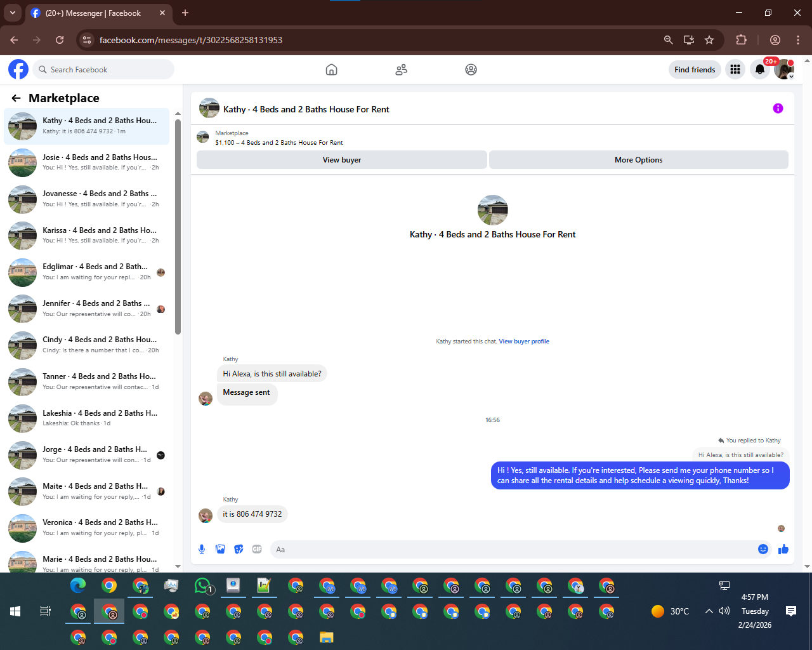Open Lakeshia's conversation in list
Screen dimensions: 812x650
pos(87,418)
